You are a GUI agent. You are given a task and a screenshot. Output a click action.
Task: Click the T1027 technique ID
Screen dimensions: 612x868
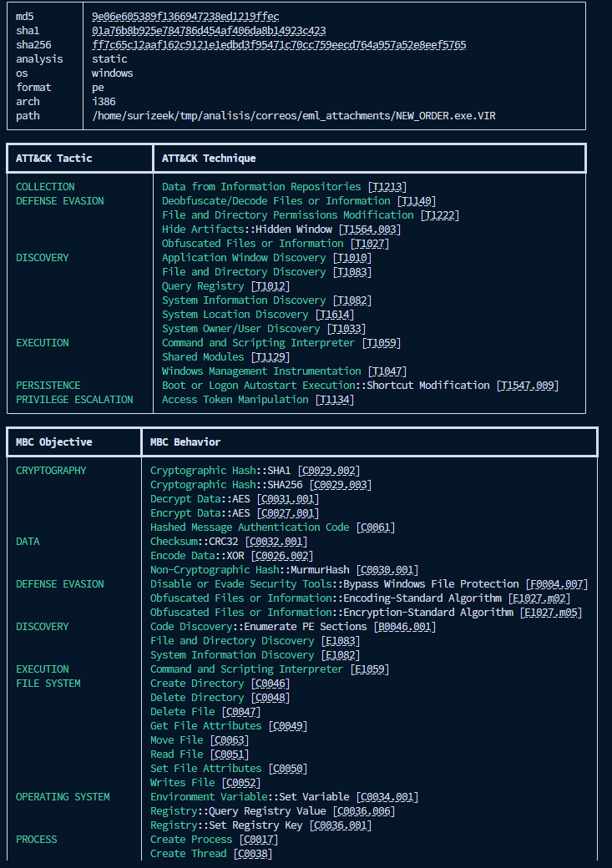[x=369, y=244]
